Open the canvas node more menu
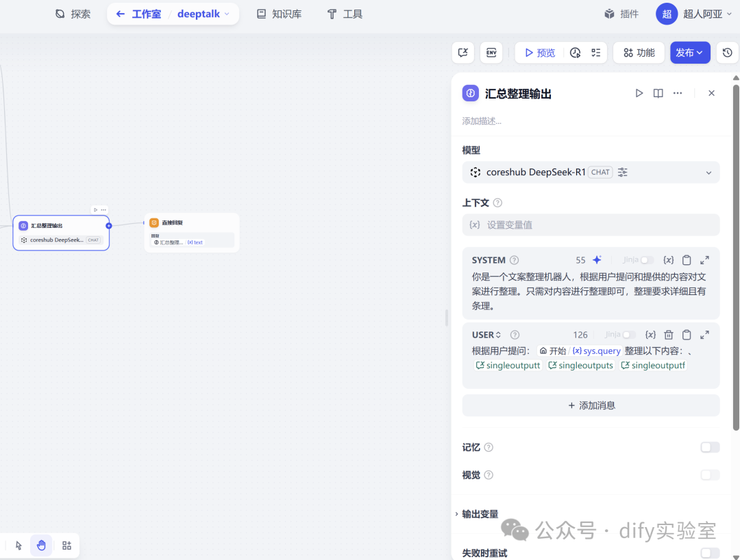Screen dimensions: 740x560 [103, 209]
